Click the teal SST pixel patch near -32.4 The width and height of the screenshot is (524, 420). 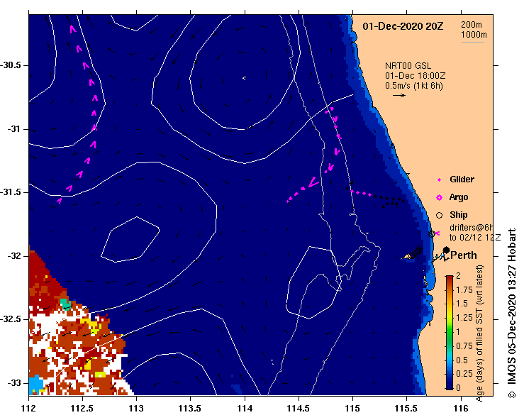(65, 304)
